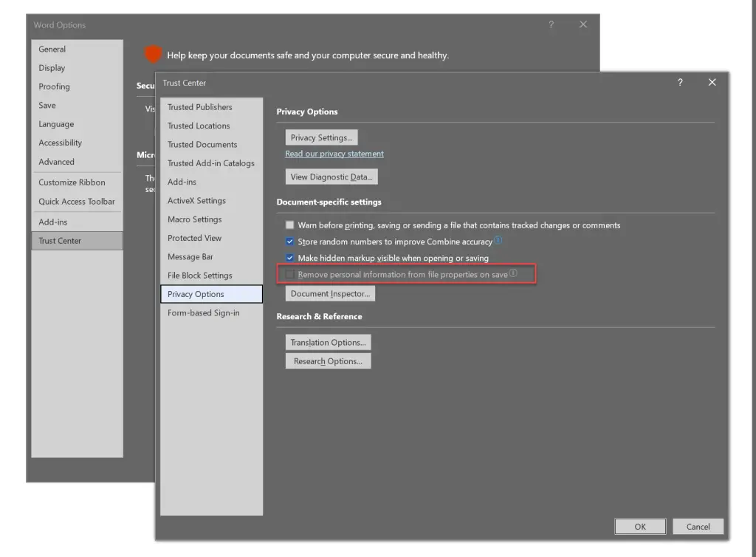The height and width of the screenshot is (557, 756).
Task: Click the orange shield icon
Action: (153, 55)
